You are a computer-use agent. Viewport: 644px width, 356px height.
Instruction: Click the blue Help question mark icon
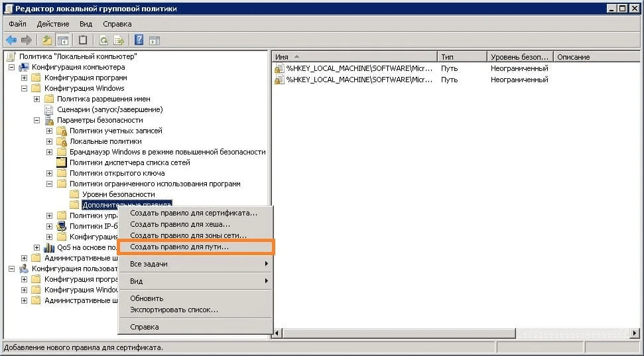[139, 40]
